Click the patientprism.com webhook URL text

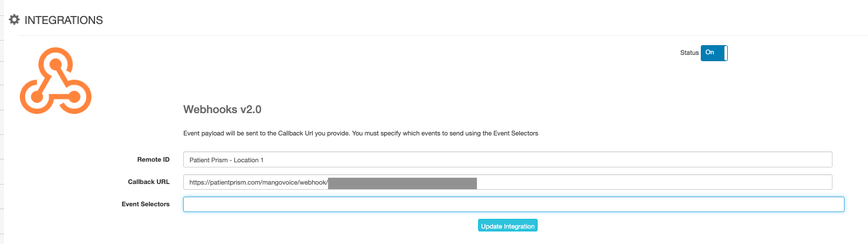tap(258, 183)
